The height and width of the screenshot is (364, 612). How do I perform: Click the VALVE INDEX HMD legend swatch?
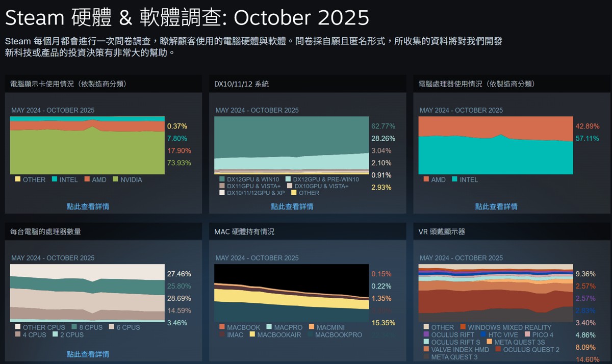(x=426, y=349)
